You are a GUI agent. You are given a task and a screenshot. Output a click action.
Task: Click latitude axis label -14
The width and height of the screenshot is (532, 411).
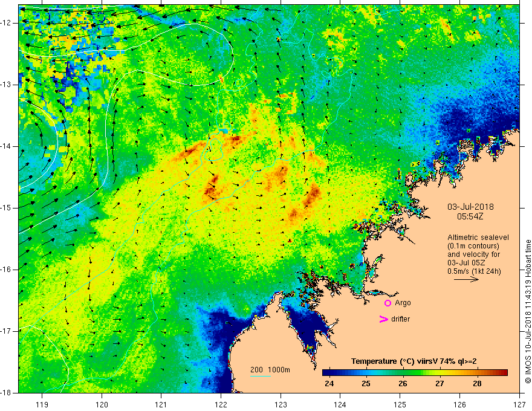point(7,146)
